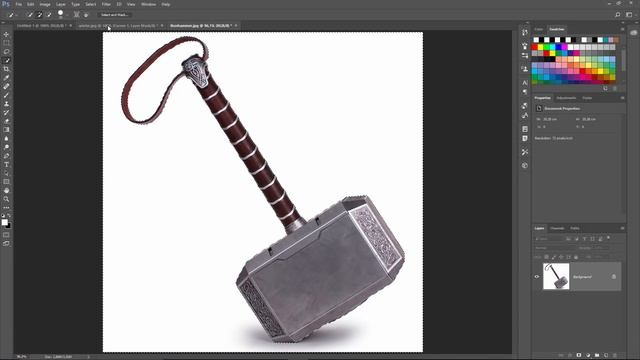Pick the red swatch in Swatches panel

click(535, 47)
